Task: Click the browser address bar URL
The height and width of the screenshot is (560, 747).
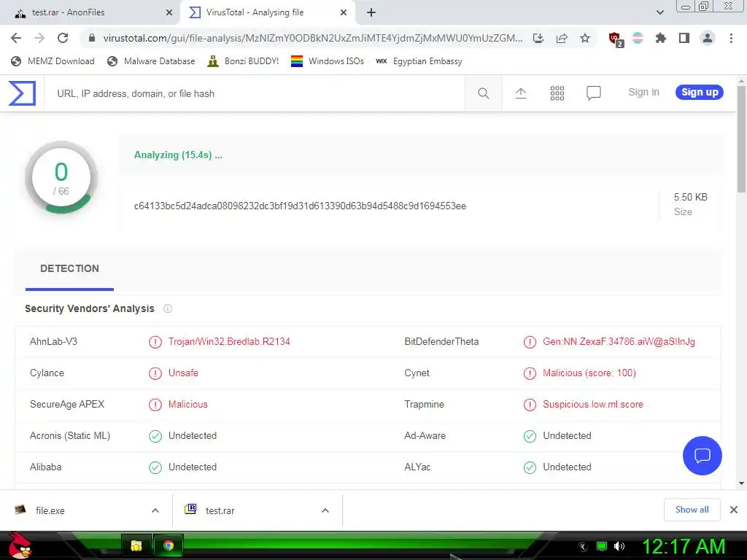Action: (313, 38)
